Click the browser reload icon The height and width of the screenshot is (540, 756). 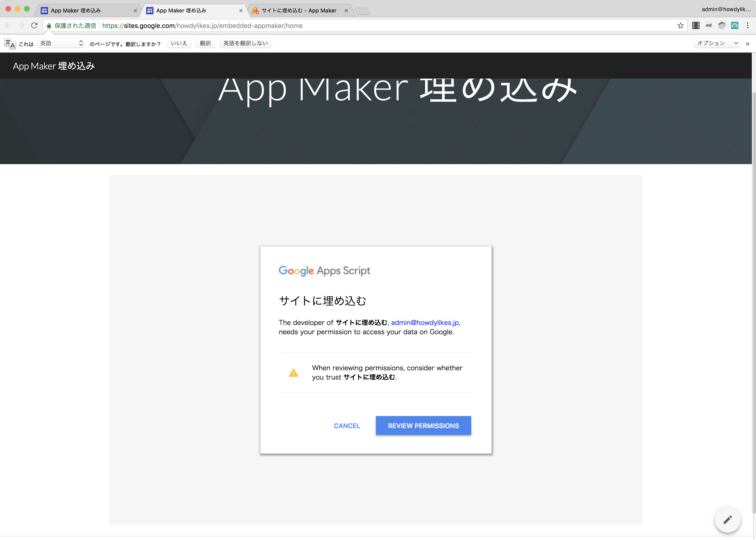tap(34, 26)
